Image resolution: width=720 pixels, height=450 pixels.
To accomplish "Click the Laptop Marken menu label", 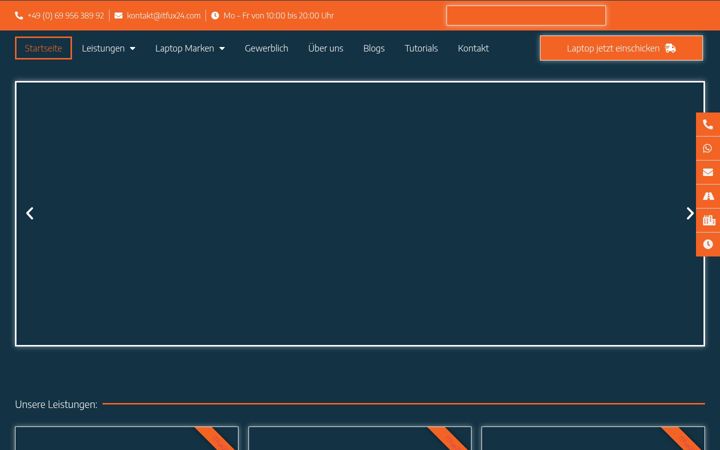I will pos(185,48).
